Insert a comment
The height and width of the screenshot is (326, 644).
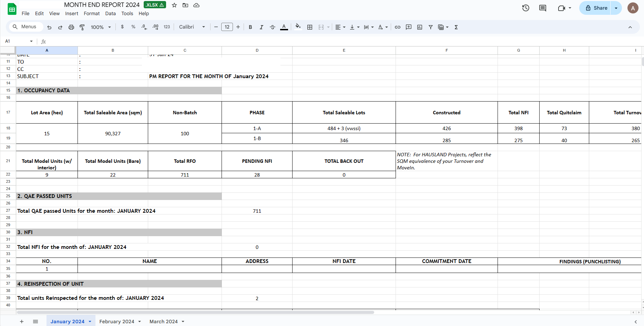click(x=409, y=27)
